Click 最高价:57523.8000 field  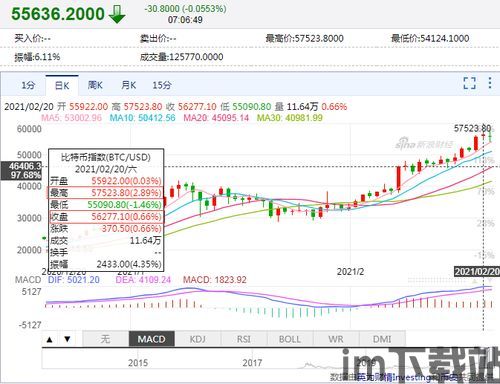tap(304, 39)
